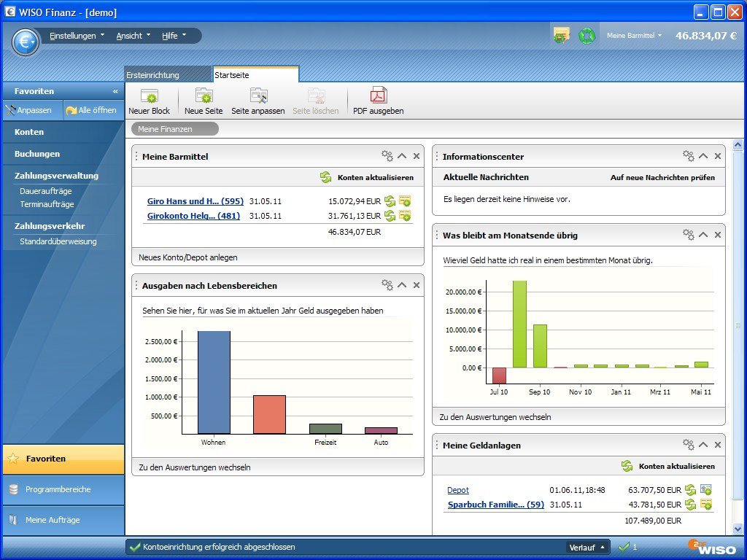
Task: Open the Einstellungen menu
Action: 77,36
